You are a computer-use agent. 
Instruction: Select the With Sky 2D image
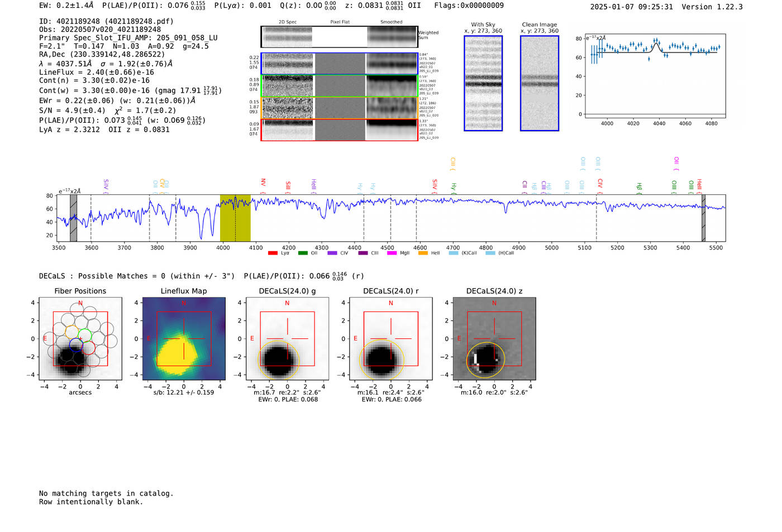pyautogui.click(x=483, y=83)
